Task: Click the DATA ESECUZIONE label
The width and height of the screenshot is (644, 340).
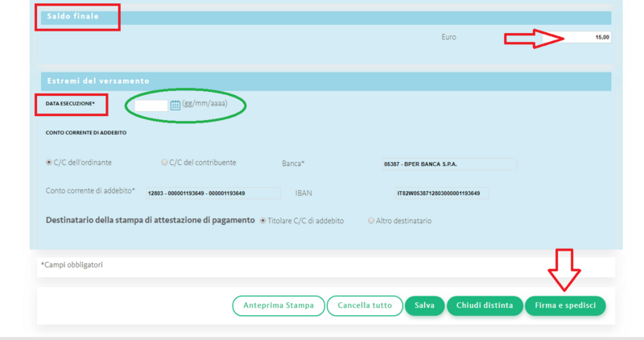Action: pyautogui.click(x=71, y=104)
